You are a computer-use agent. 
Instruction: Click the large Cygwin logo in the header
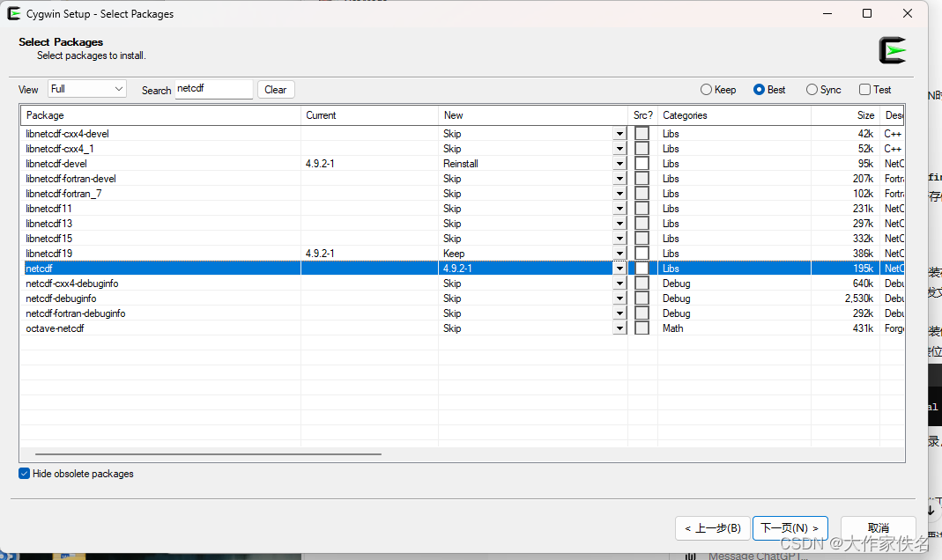click(892, 50)
